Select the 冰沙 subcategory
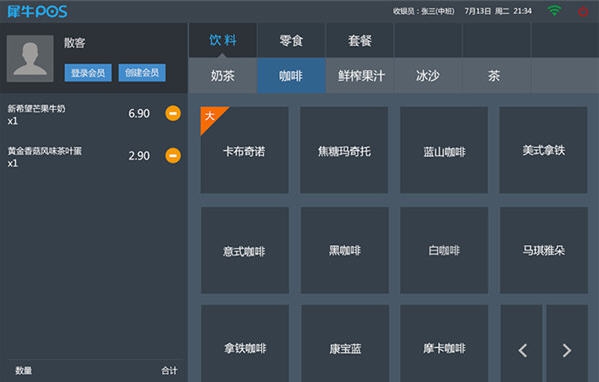This screenshot has width=599, height=382. (x=428, y=76)
